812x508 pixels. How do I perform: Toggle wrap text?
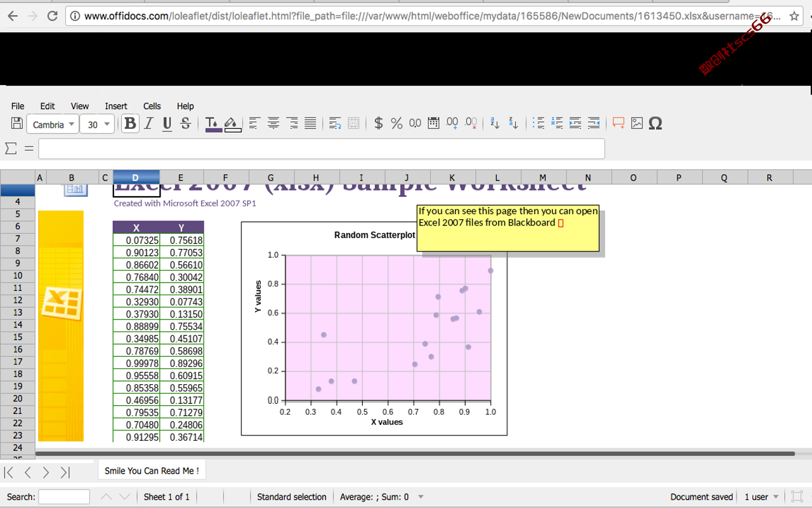click(335, 123)
